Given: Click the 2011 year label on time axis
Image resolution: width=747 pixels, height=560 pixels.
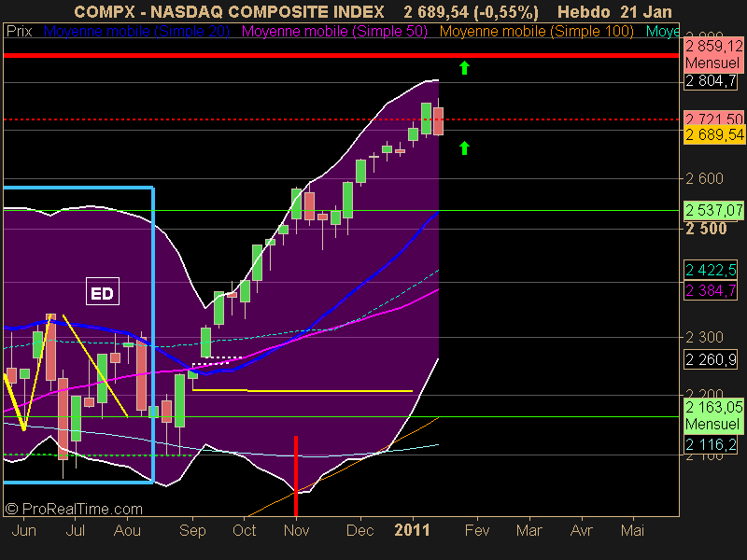Looking at the screenshot, I should coord(412,530).
